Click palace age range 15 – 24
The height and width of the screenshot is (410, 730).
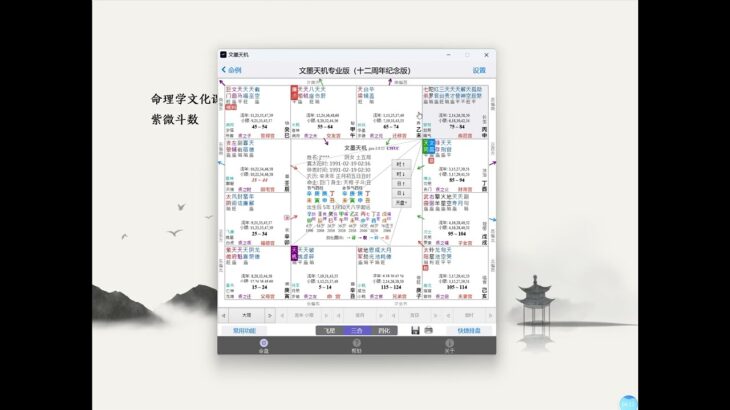[x=259, y=287]
